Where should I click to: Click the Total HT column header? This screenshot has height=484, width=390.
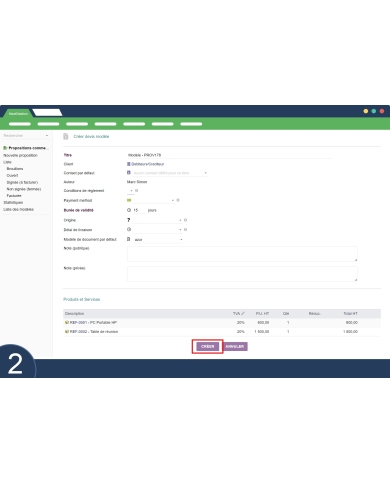click(x=350, y=314)
